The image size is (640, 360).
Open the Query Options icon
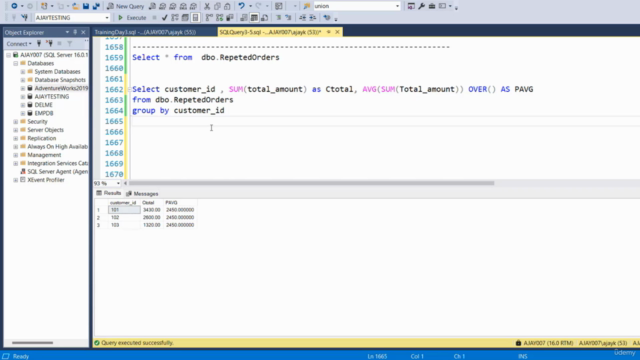tap(185, 18)
